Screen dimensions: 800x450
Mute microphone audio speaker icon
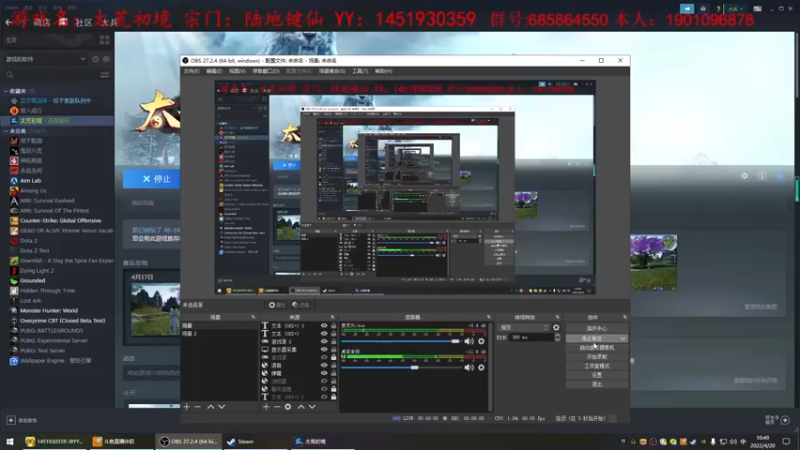[x=469, y=341]
